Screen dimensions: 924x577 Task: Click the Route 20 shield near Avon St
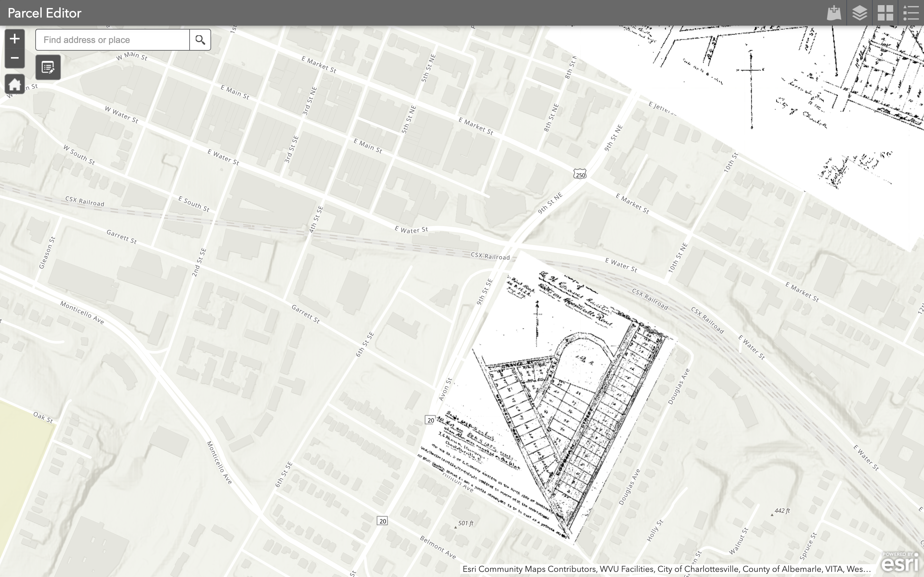tap(430, 420)
